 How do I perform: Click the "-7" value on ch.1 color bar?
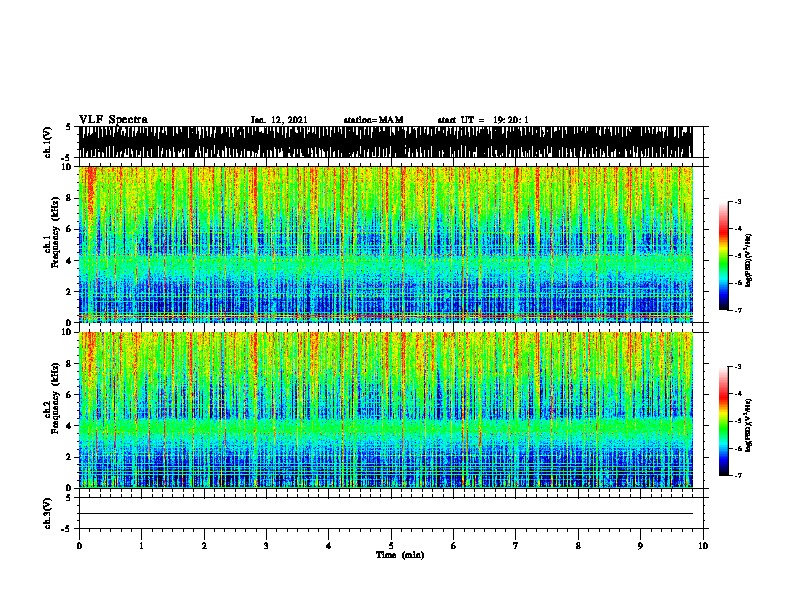point(737,310)
